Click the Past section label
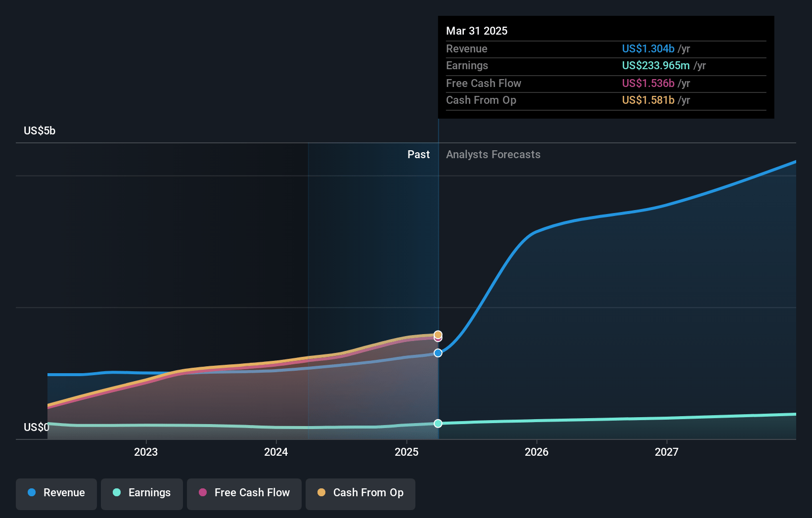The height and width of the screenshot is (518, 812). tap(418, 155)
